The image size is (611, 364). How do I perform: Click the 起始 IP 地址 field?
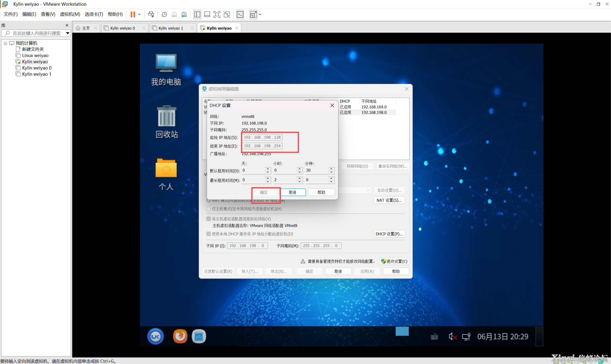click(262, 137)
